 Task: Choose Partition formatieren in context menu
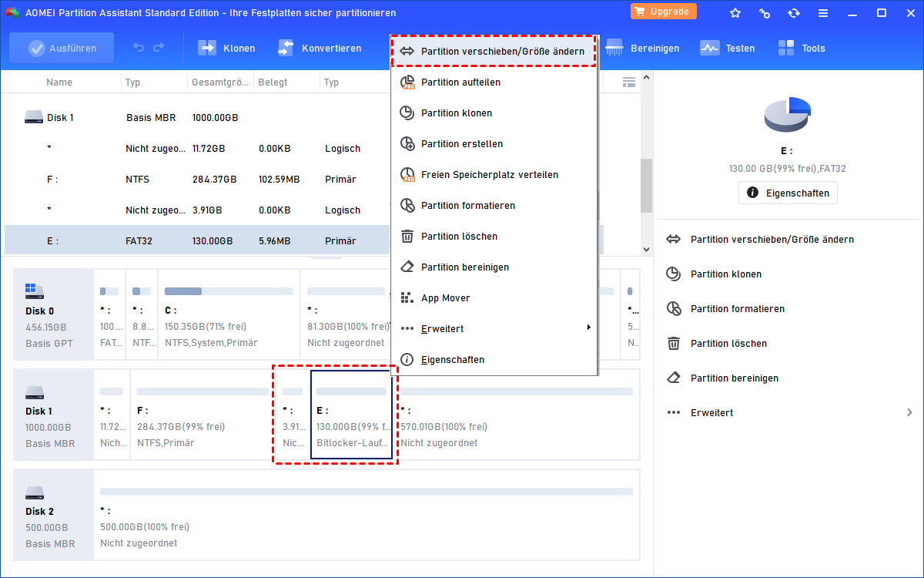[494, 205]
